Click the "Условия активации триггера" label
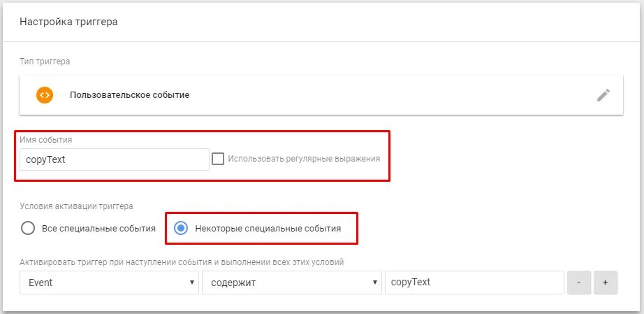Screen dimensions: 644x314 click(x=76, y=206)
